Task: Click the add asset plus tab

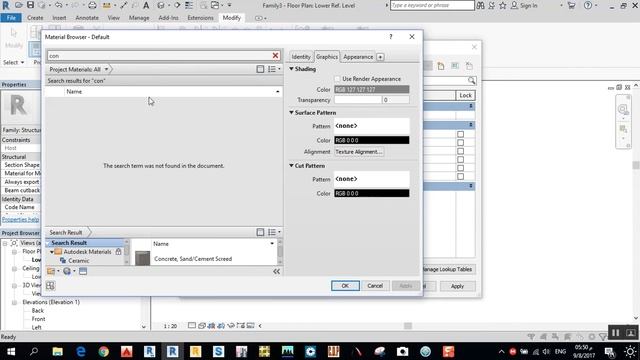Action: click(x=380, y=57)
